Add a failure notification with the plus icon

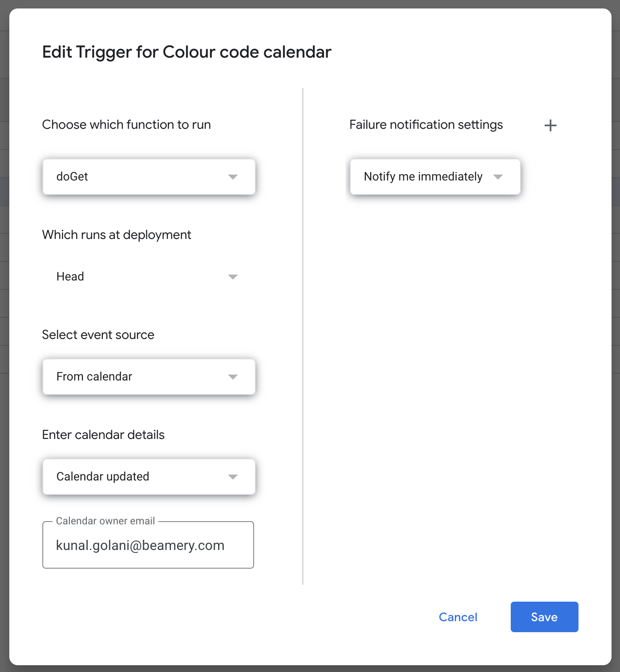[x=550, y=125]
